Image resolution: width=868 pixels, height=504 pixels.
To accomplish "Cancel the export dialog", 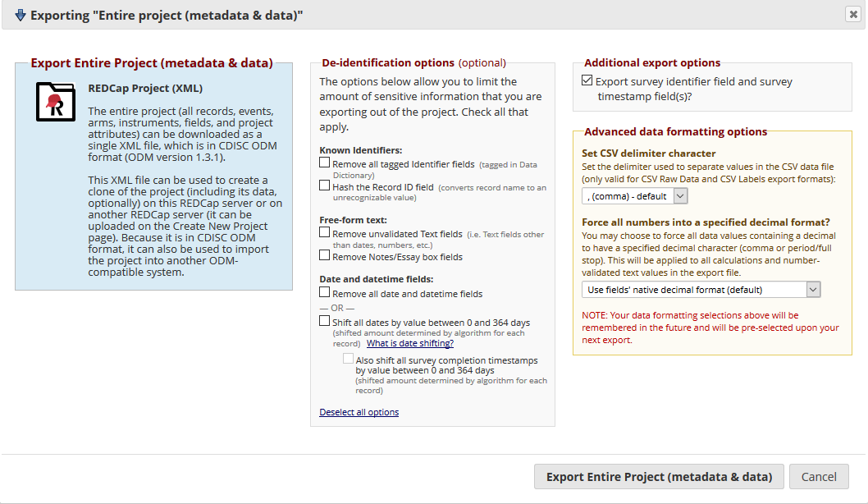I will (819, 477).
